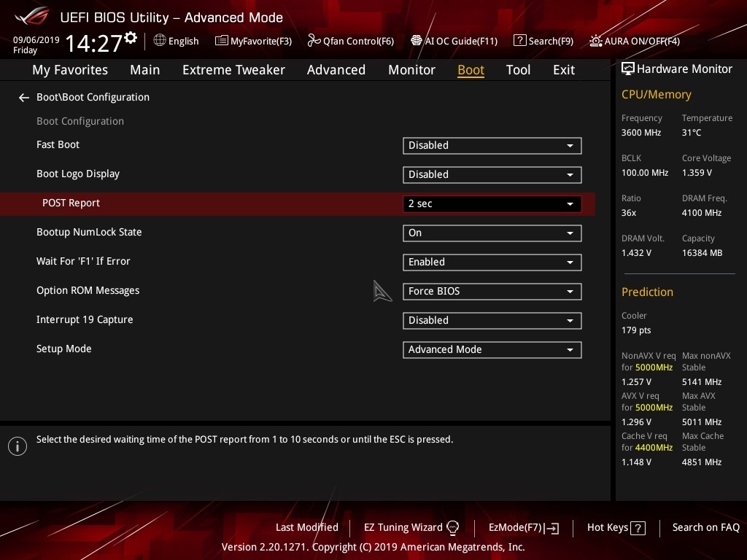Click the 4100 MHz DRAM frequency value
The height and width of the screenshot is (560, 747).
[x=701, y=213]
